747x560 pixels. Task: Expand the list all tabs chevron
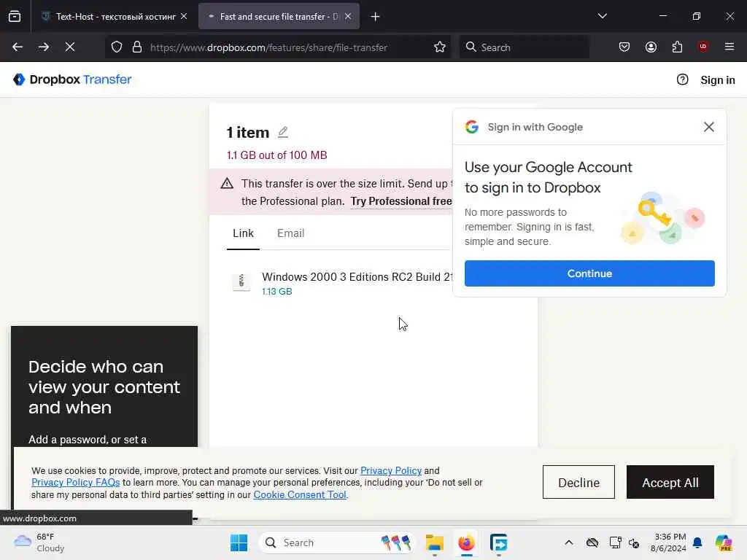pyautogui.click(x=602, y=16)
